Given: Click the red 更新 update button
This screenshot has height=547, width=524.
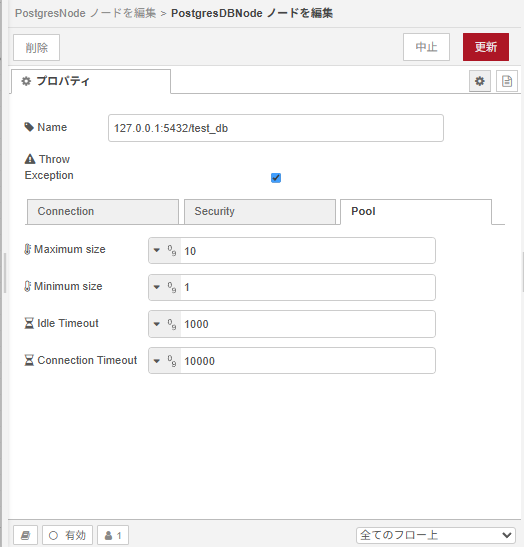Looking at the screenshot, I should (x=486, y=47).
